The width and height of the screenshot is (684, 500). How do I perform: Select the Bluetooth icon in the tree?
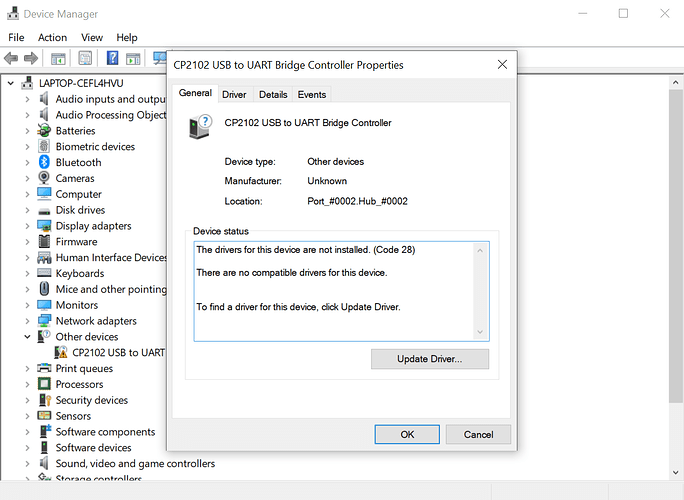click(44, 162)
